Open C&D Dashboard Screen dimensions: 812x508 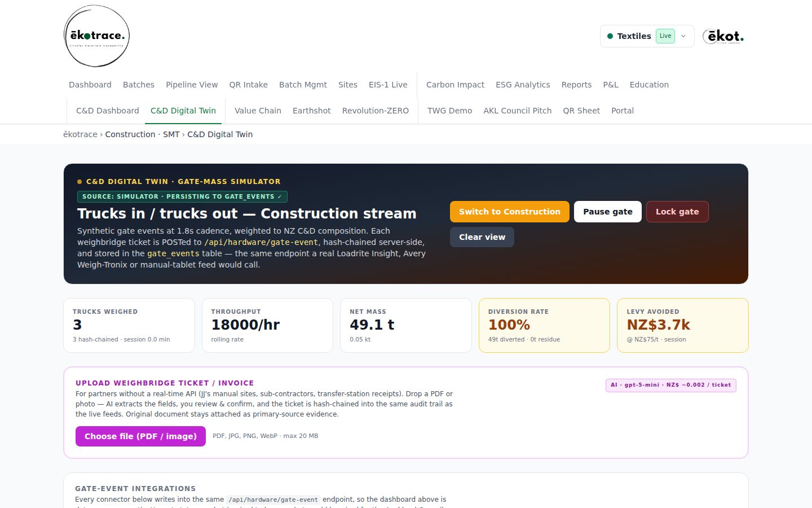(108, 111)
